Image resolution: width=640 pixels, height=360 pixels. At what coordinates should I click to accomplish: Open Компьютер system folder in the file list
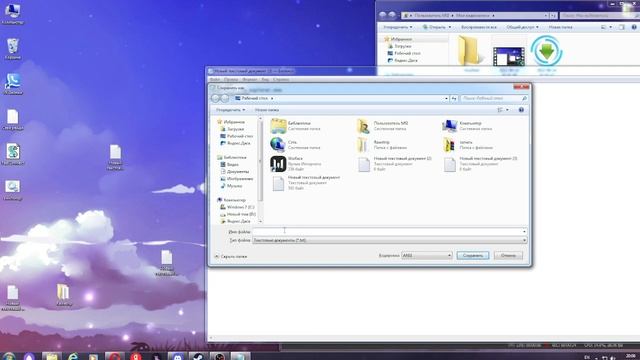click(x=467, y=126)
